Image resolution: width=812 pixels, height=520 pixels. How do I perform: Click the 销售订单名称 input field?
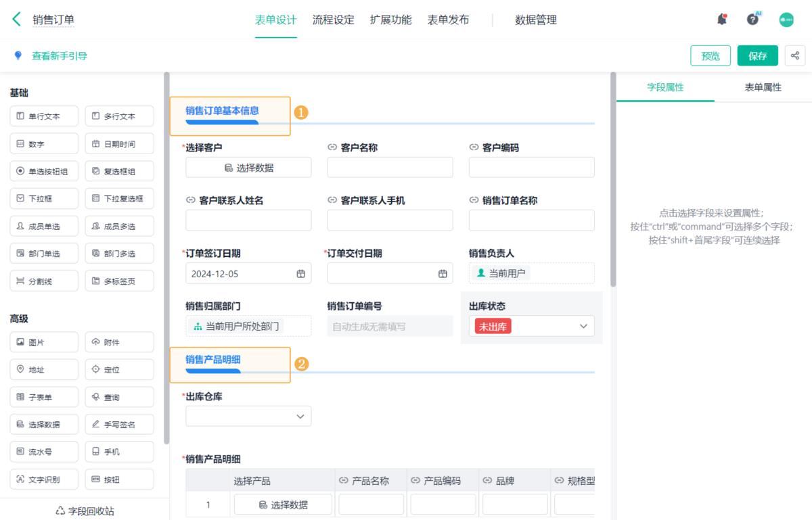[x=532, y=220]
